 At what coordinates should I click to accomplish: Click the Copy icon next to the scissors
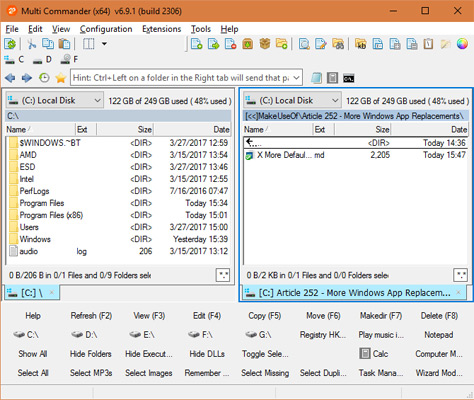pos(48,44)
